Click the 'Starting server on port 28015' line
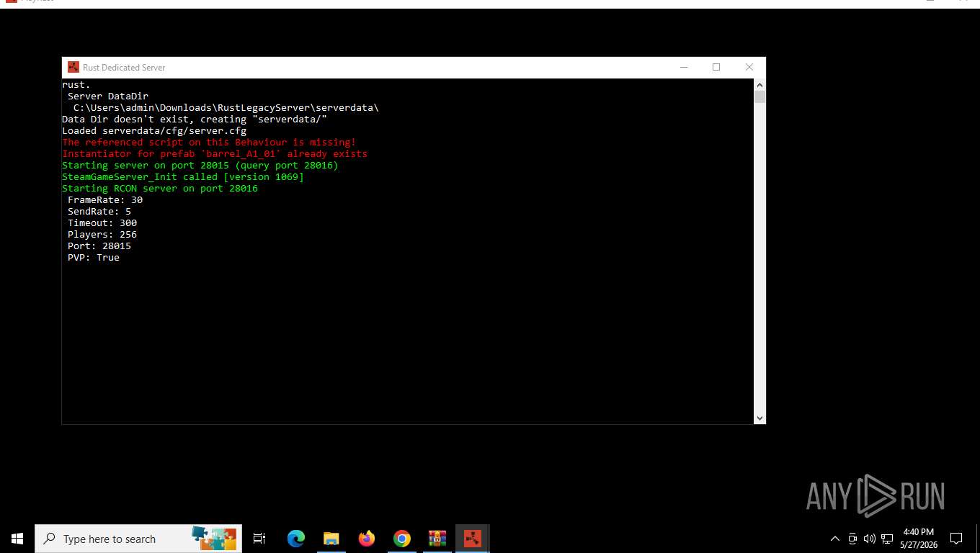Screen dimensions: 980x553 (200, 166)
